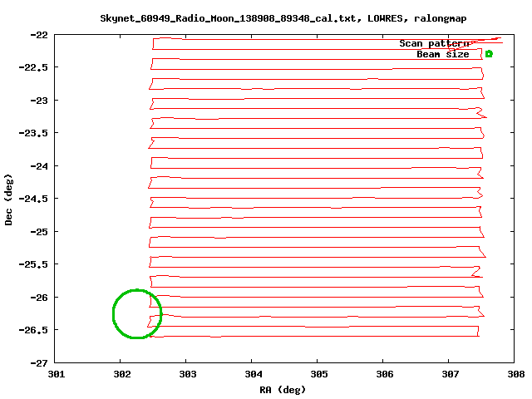The height and width of the screenshot is (399, 532).
Task: Click the red Scan pattern legend line sample
Action: click(488, 41)
